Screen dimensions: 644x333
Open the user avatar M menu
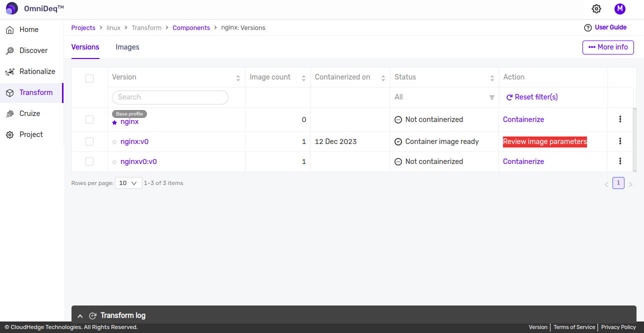point(620,8)
